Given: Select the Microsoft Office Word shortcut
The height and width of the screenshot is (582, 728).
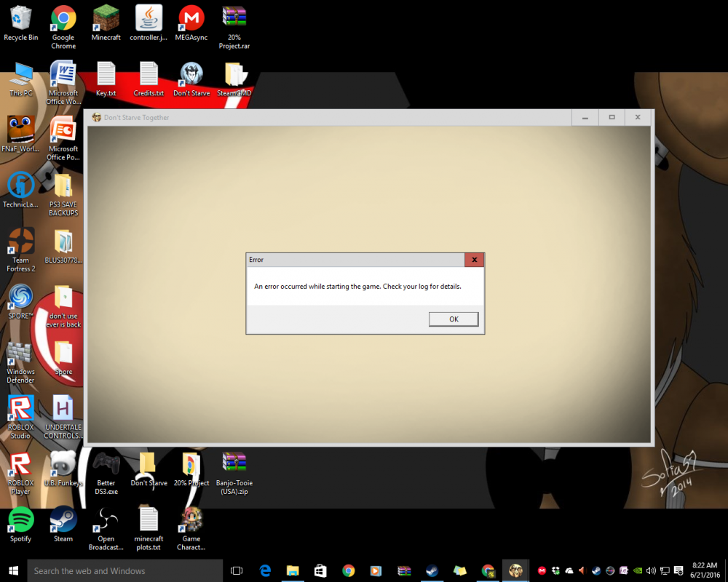Looking at the screenshot, I should tap(63, 83).
